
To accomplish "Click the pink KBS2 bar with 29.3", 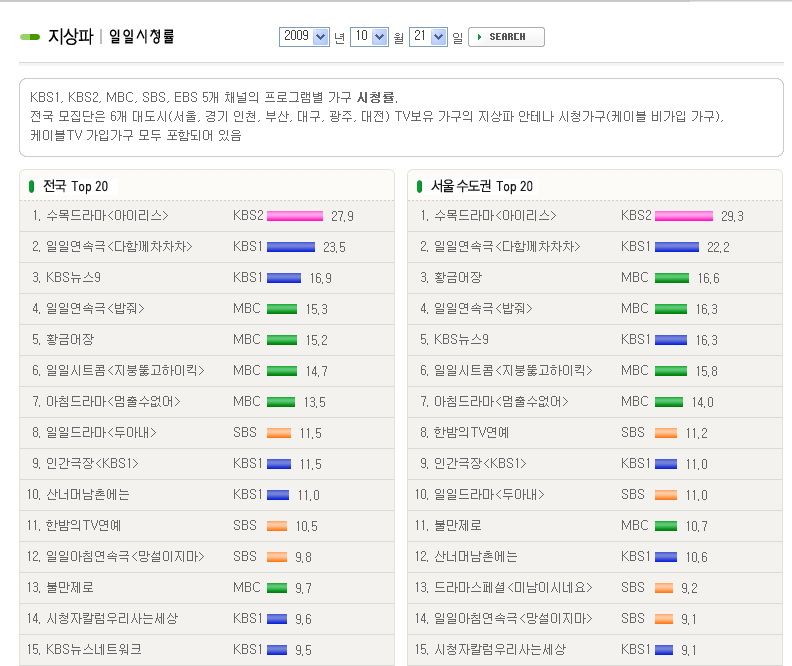I will [684, 216].
